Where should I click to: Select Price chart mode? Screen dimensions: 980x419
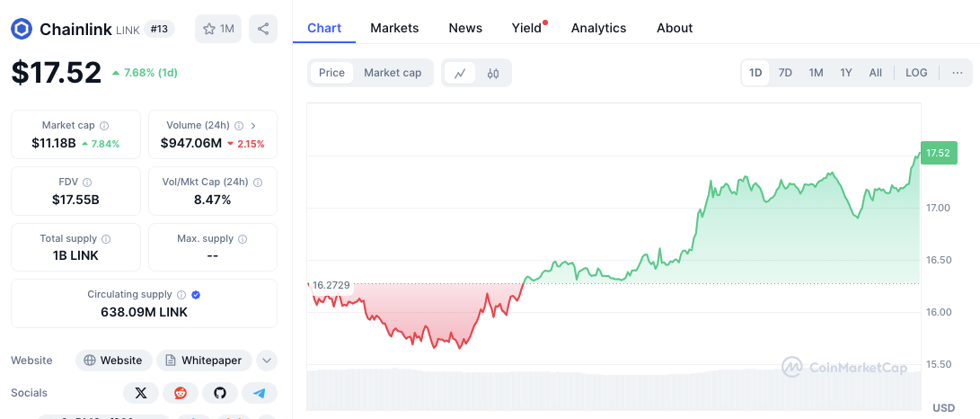click(331, 73)
